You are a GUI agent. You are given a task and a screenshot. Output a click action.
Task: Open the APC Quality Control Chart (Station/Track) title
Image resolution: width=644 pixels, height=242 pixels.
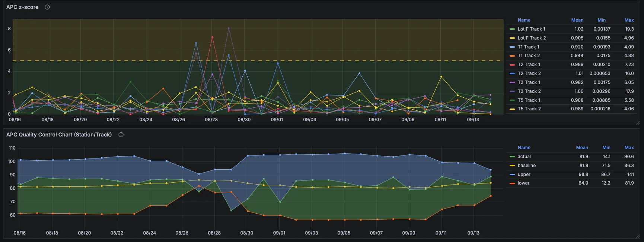tap(59, 135)
